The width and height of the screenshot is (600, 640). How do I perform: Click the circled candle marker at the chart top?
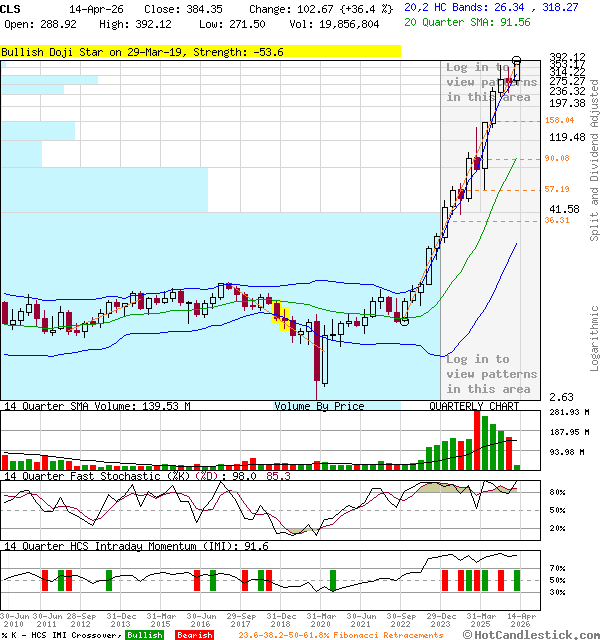[517, 61]
